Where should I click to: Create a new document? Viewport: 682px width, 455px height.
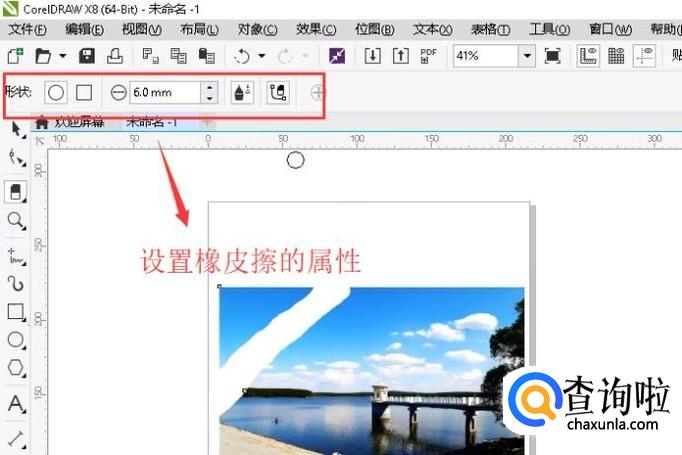tap(16, 56)
